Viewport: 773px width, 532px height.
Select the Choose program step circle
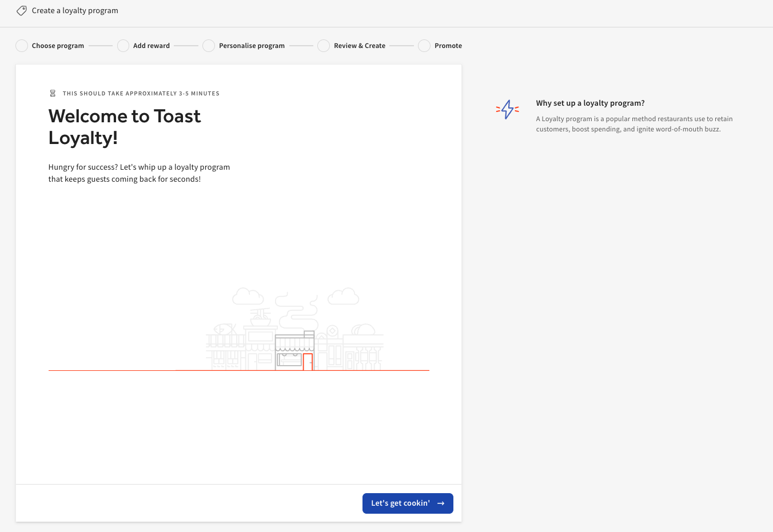point(21,45)
